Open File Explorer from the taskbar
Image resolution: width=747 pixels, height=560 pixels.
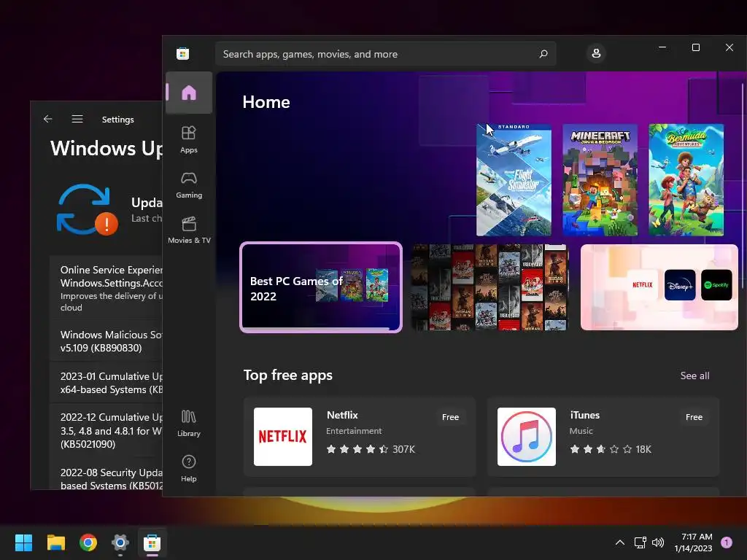click(55, 542)
